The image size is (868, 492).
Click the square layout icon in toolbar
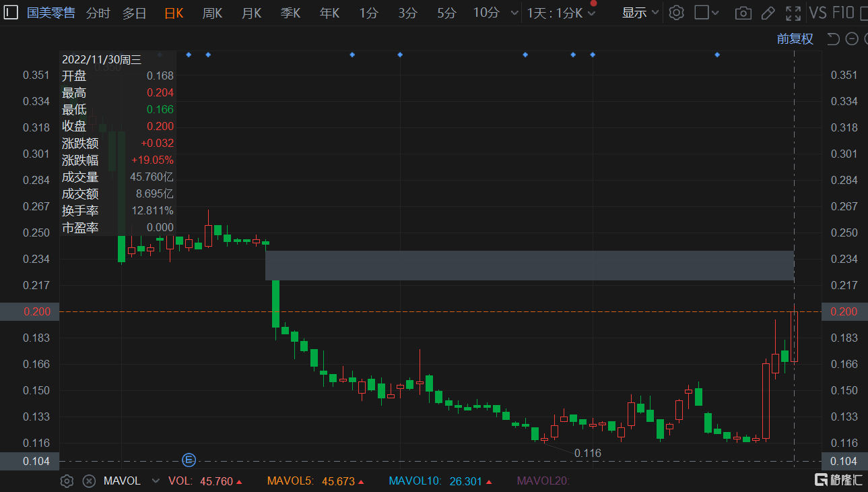tap(701, 13)
